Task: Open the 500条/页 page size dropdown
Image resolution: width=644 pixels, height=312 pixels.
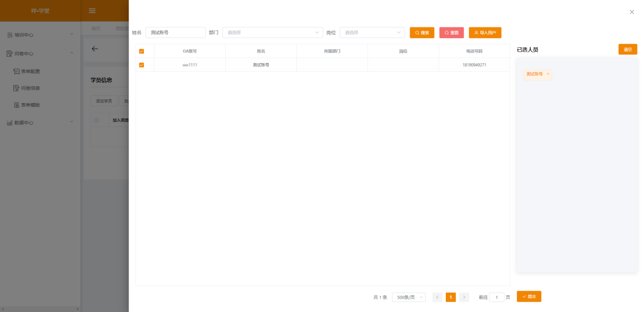Action: point(409,297)
